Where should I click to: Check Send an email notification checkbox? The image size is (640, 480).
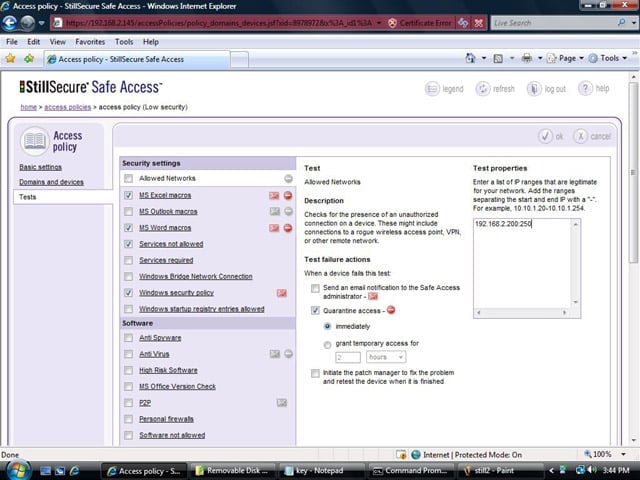point(315,289)
